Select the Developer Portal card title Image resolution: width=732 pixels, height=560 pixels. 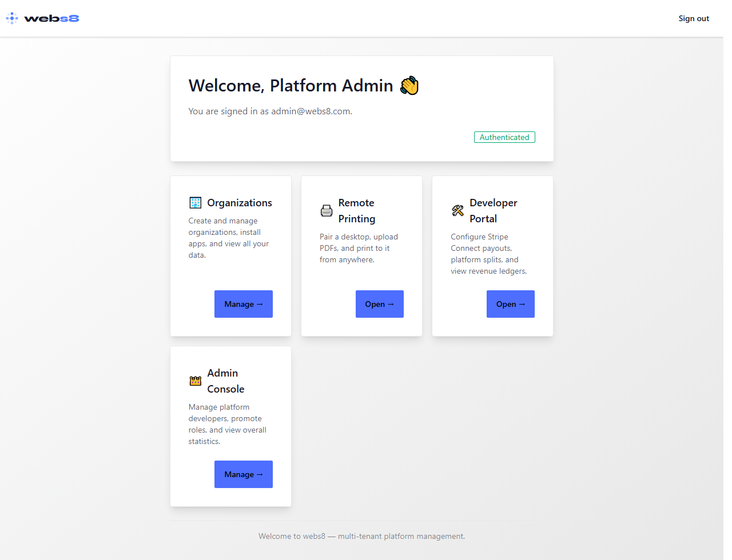(494, 211)
